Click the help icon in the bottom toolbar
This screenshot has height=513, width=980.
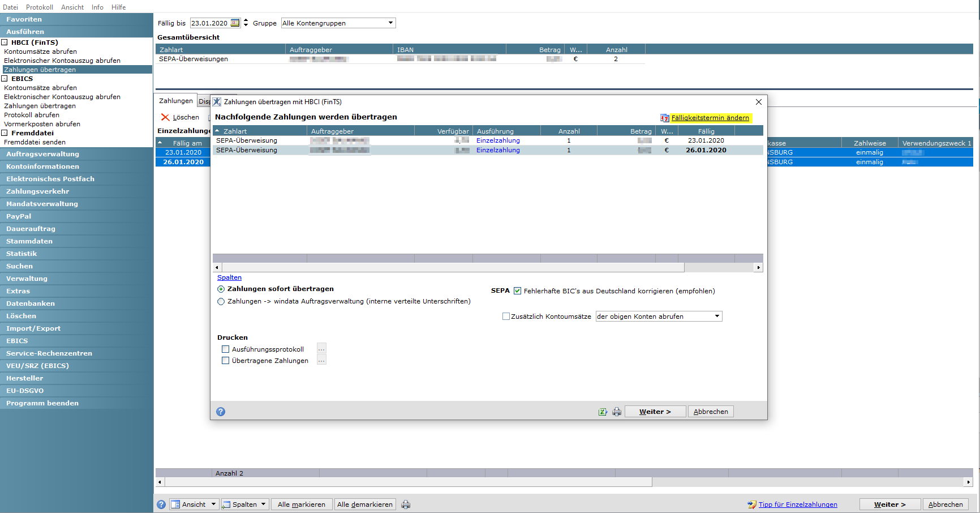[161, 505]
